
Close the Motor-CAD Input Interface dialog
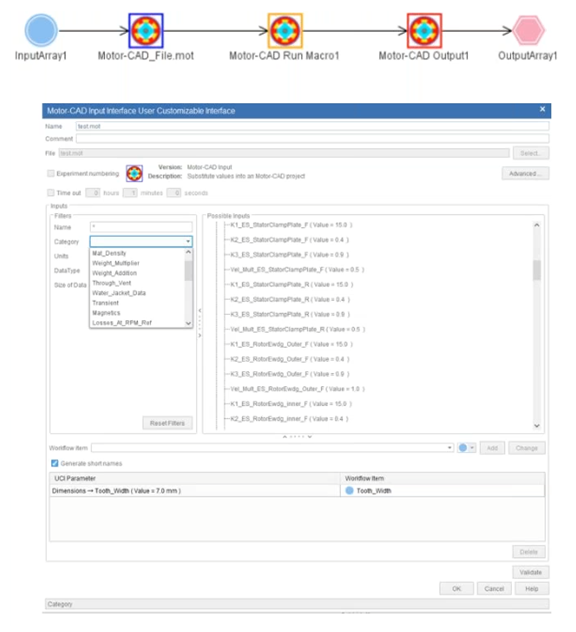[543, 109]
